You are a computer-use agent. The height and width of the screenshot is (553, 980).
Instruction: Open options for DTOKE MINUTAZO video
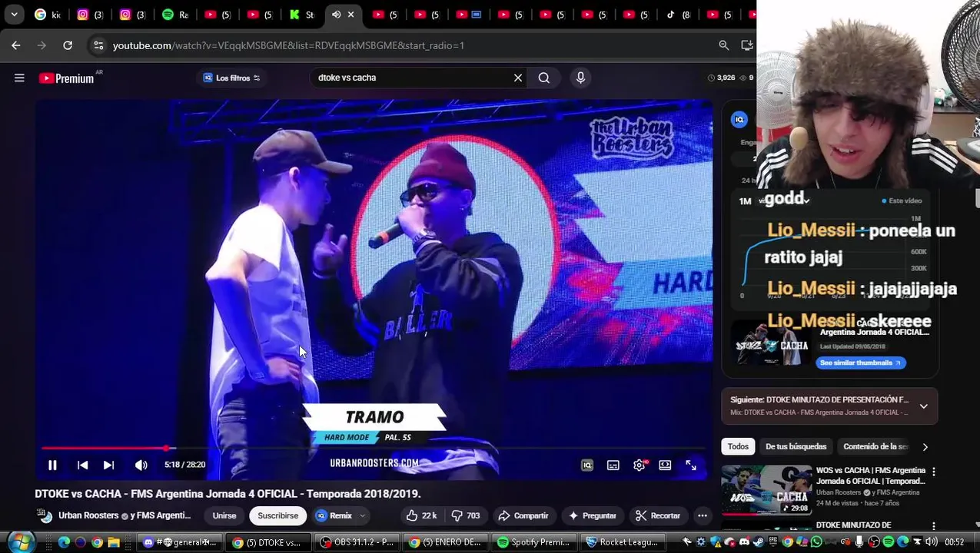pos(933,525)
